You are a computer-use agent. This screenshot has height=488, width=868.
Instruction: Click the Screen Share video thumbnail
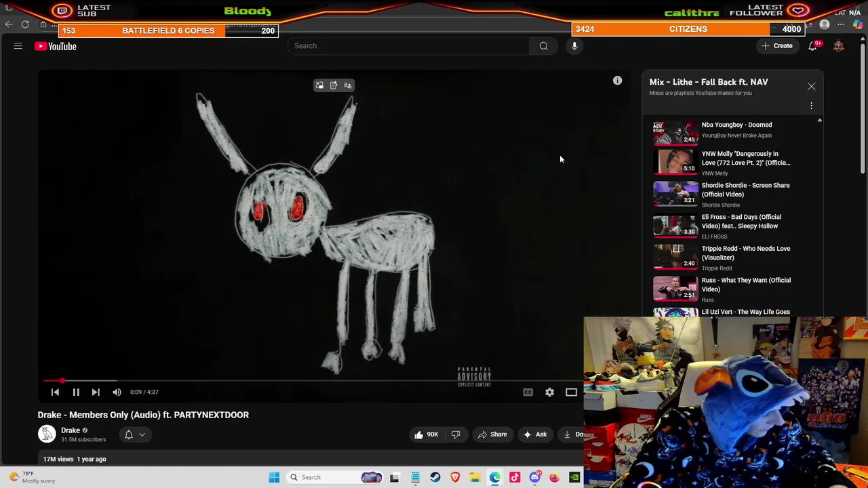tap(675, 194)
